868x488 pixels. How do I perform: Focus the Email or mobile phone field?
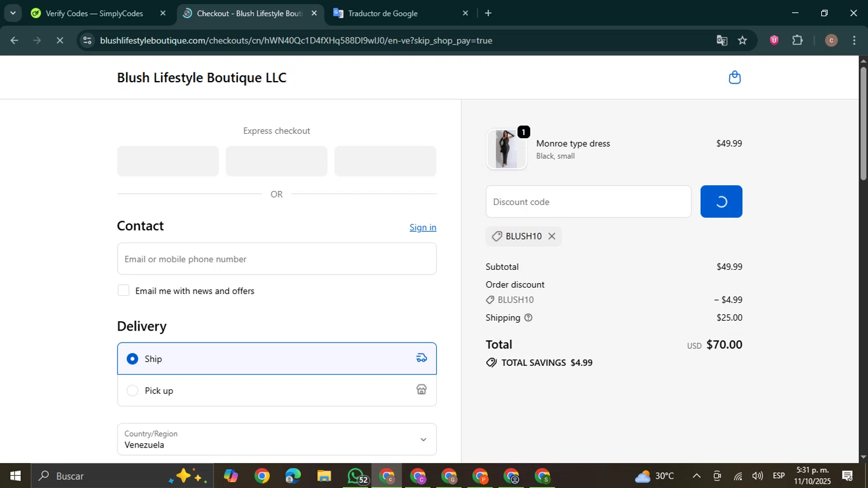click(277, 259)
